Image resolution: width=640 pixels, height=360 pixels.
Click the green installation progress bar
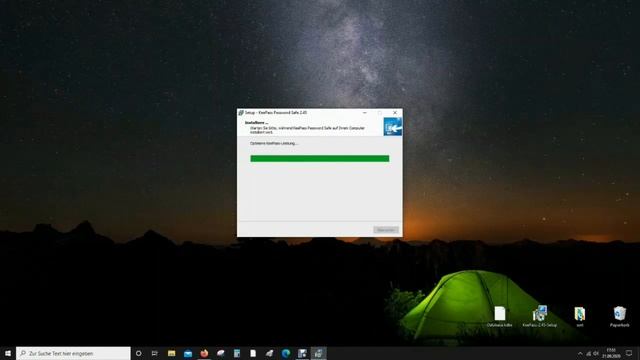coord(320,158)
